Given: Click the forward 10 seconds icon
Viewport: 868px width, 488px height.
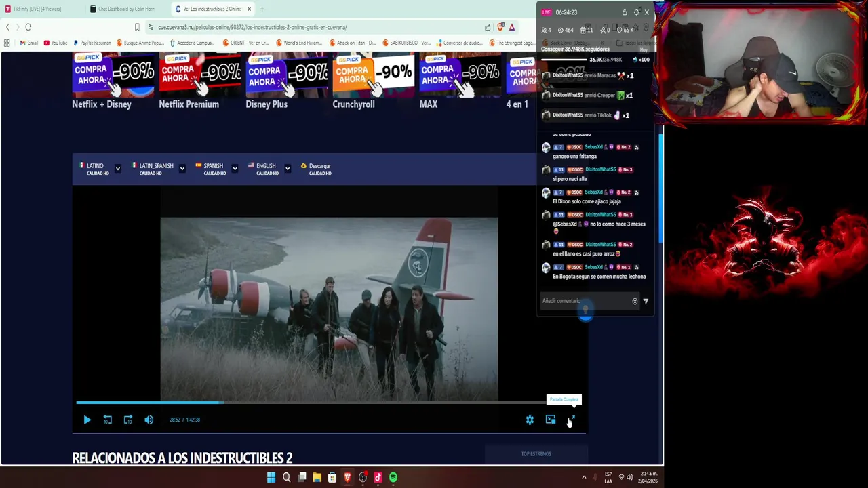Looking at the screenshot, I should point(128,420).
